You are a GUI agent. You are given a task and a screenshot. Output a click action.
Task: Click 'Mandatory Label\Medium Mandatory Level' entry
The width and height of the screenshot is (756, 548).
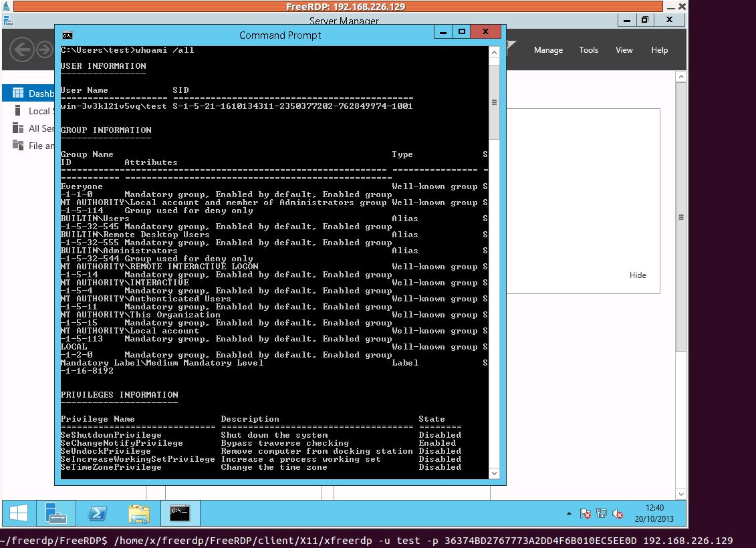click(162, 363)
